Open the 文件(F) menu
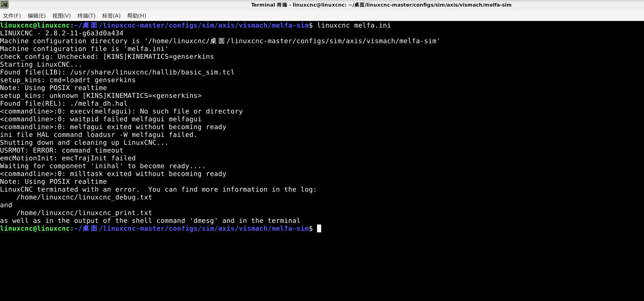 (x=12, y=16)
